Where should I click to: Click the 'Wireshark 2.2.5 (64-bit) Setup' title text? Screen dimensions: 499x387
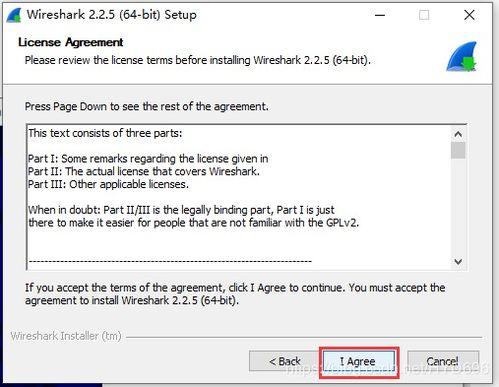(x=112, y=15)
